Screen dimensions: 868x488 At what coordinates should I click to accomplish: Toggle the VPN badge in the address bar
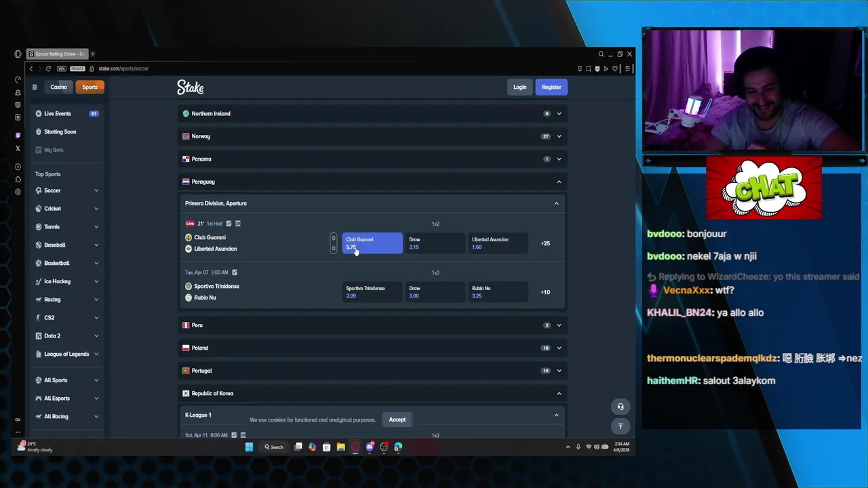click(x=61, y=68)
